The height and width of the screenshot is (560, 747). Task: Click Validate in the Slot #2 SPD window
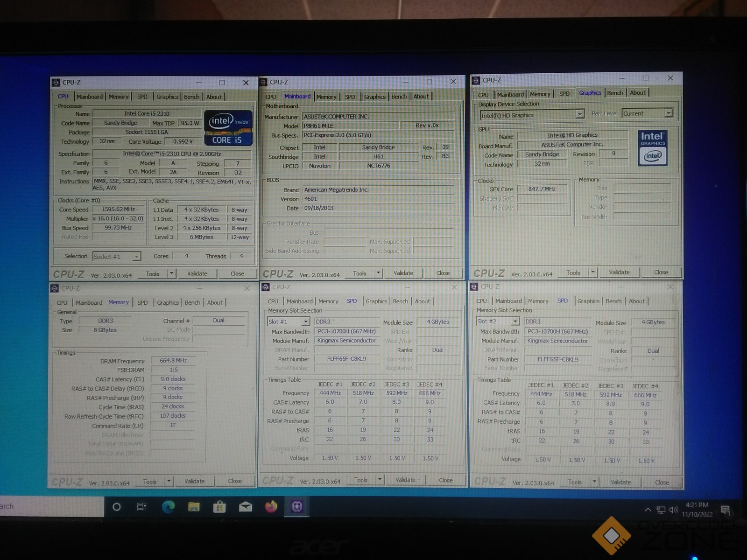620,482
